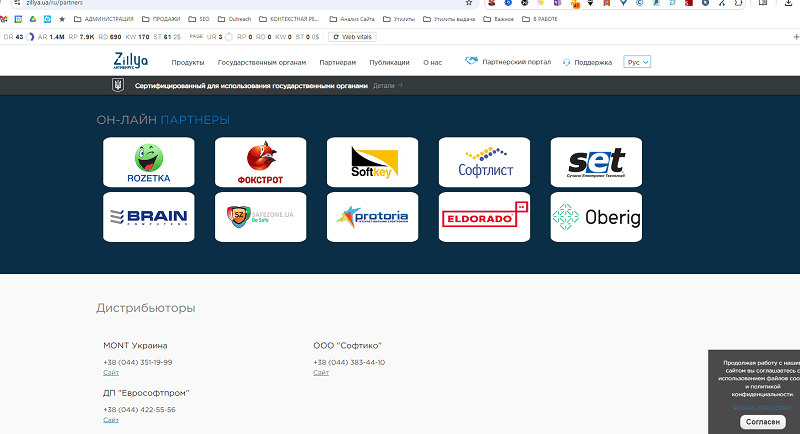Open the Chrome extensions puzzle icon
Screen dimensions: 800x434
click(x=738, y=3)
